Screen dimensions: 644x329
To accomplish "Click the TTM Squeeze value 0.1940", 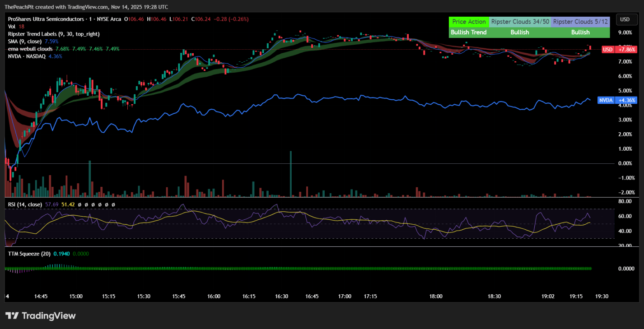I will pyautogui.click(x=61, y=254).
